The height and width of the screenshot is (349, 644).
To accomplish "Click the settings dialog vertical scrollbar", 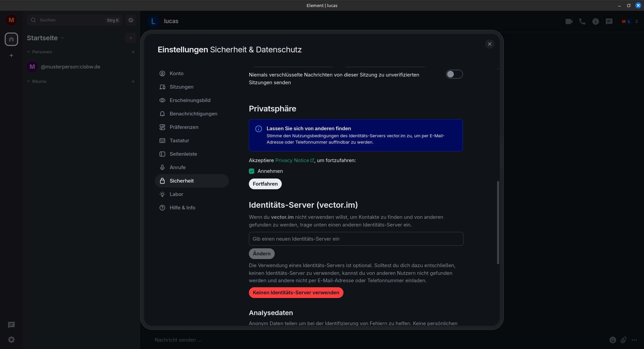I will [x=498, y=222].
